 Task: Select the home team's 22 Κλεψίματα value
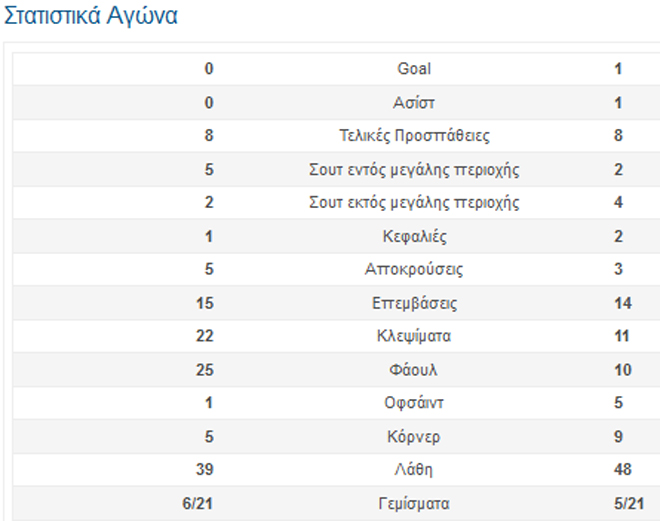click(205, 337)
